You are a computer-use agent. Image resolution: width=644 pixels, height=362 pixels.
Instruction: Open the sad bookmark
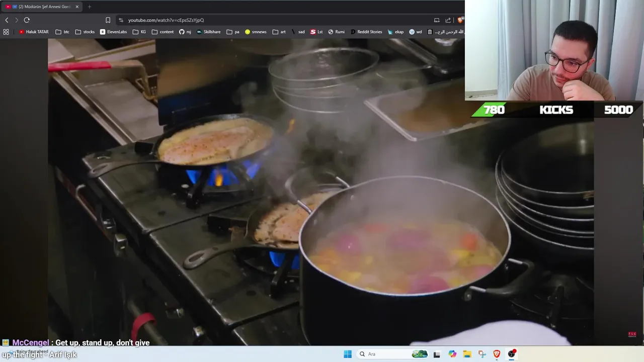pos(298,32)
